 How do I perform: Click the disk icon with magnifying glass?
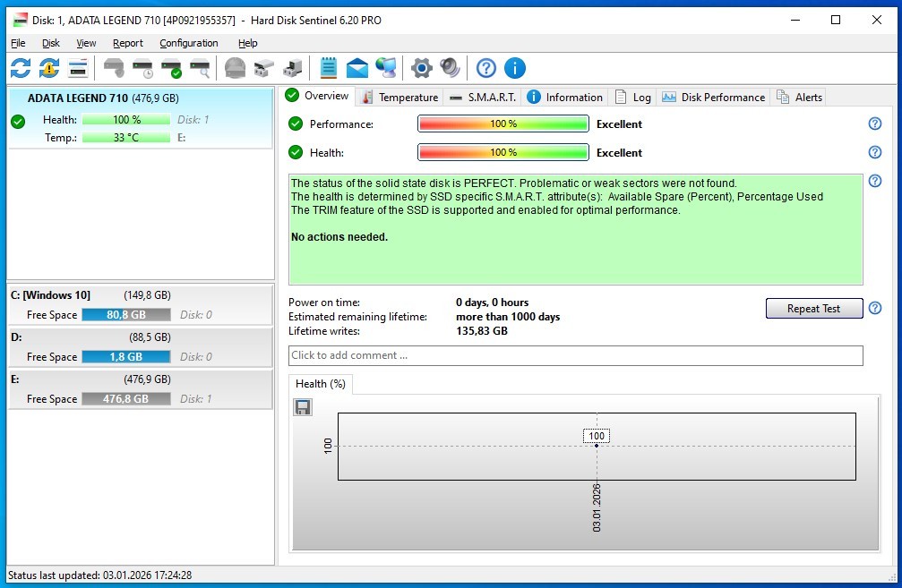point(200,68)
